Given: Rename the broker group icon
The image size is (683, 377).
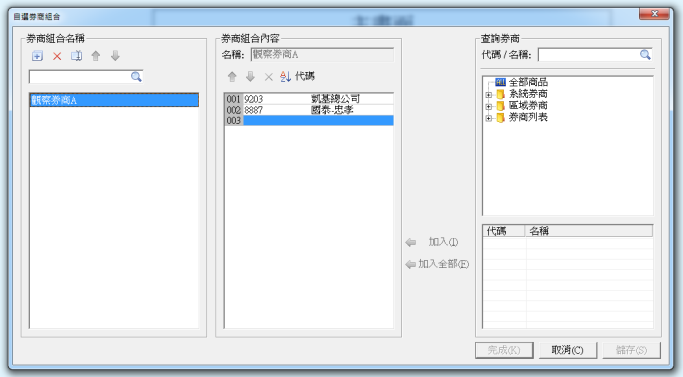Looking at the screenshot, I should pyautogui.click(x=77, y=56).
